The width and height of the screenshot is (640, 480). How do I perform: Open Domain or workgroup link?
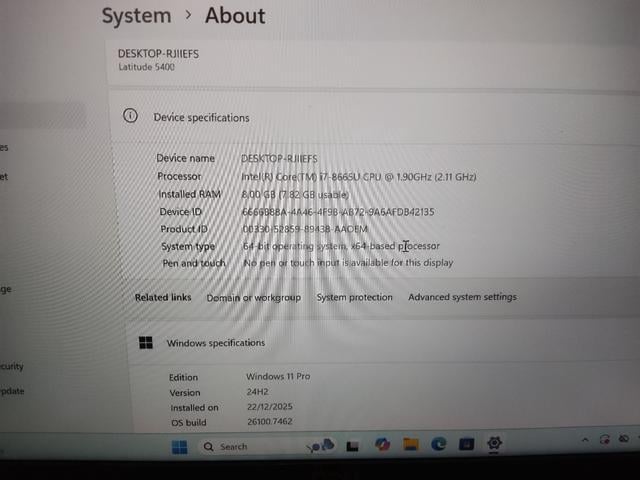click(x=253, y=298)
